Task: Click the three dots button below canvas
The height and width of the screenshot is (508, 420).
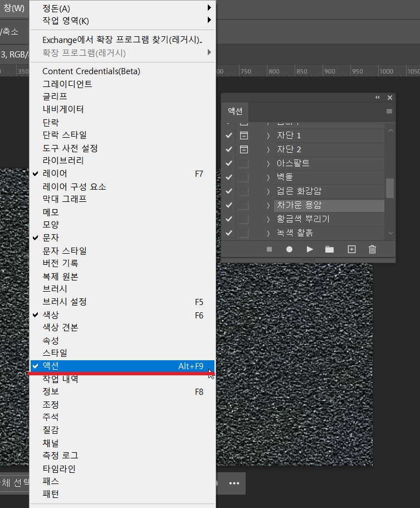Action: click(234, 483)
